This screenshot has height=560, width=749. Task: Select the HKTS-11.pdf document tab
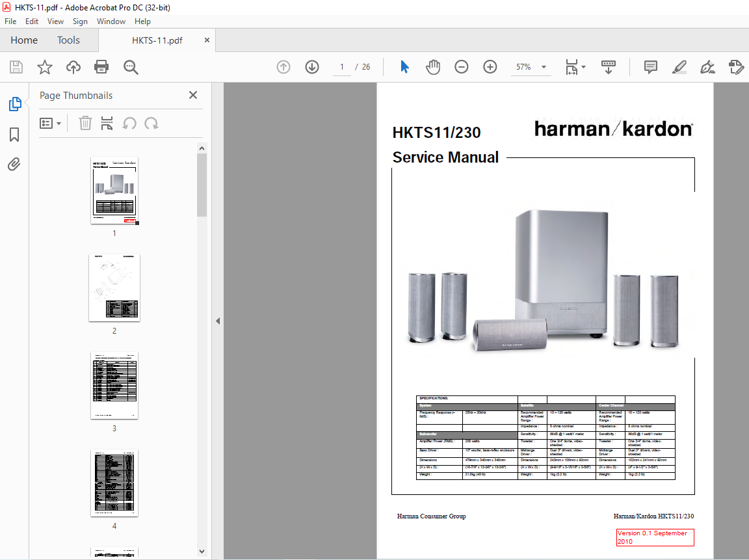pos(157,40)
